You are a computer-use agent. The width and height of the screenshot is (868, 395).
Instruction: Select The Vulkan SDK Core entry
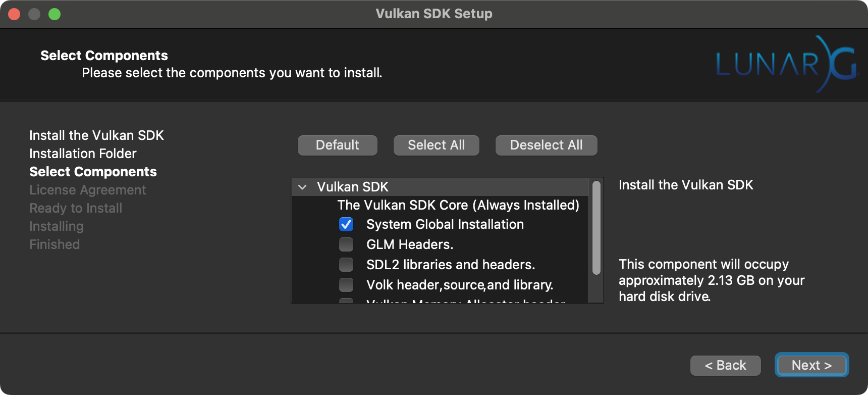[458, 205]
